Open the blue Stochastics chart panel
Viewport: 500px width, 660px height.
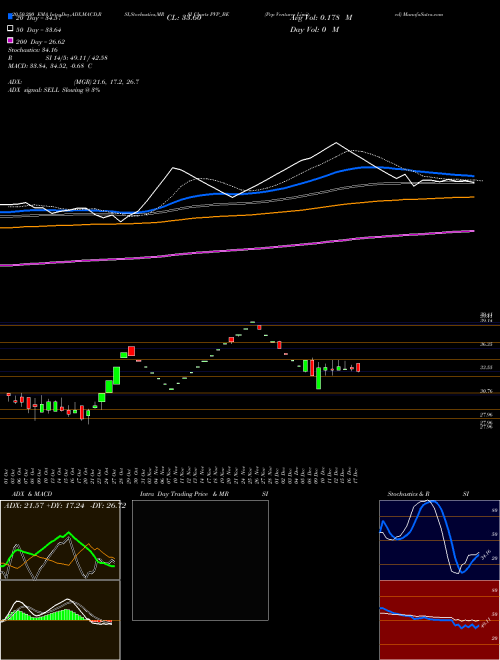click(439, 540)
